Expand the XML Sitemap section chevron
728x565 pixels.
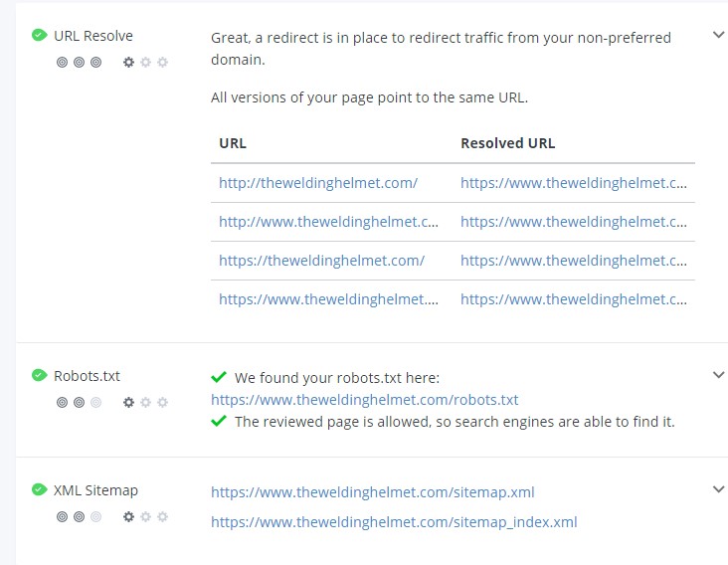click(x=719, y=489)
